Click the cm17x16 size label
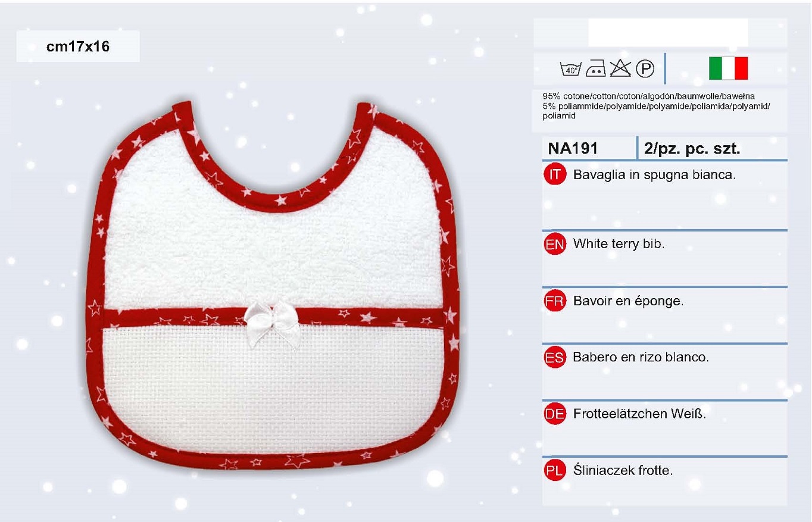Image resolution: width=812 pixels, height=522 pixels. (78, 46)
